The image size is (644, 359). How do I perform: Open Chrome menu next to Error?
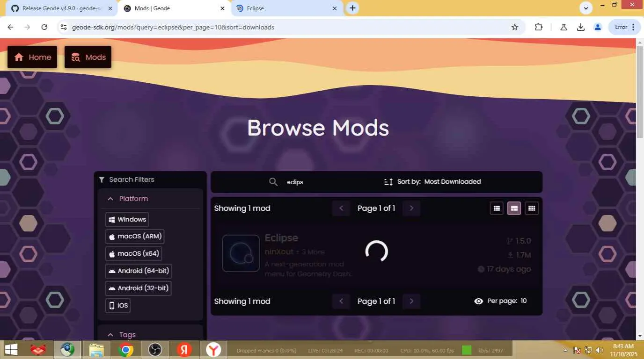click(x=633, y=27)
